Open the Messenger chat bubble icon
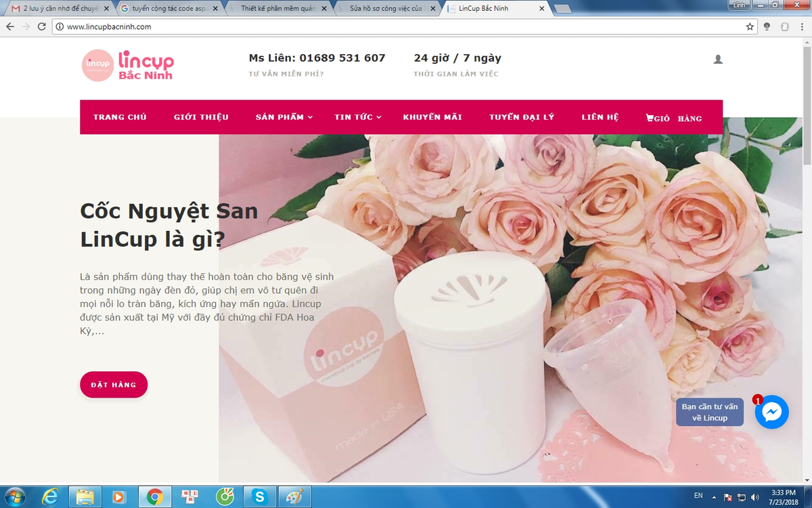 (772, 412)
